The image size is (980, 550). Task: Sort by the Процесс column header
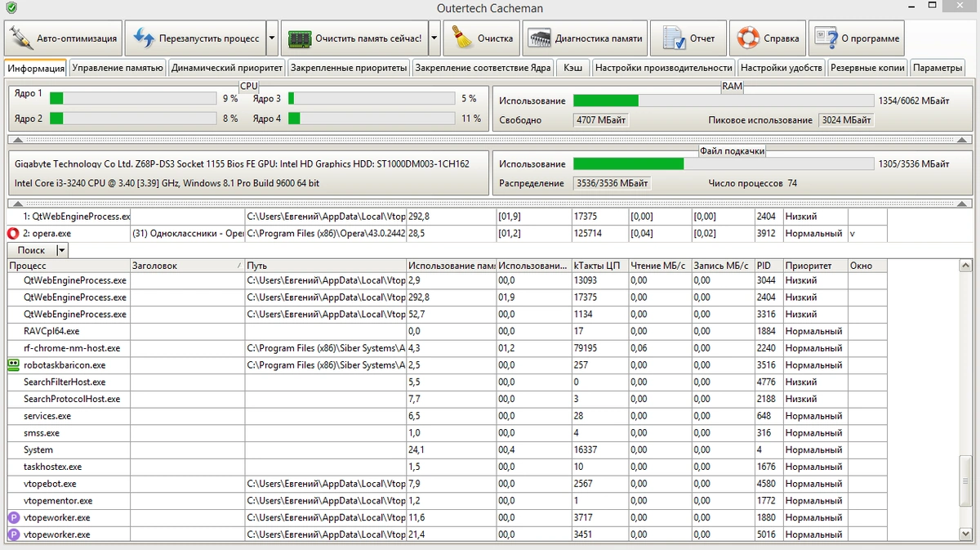[69, 266]
